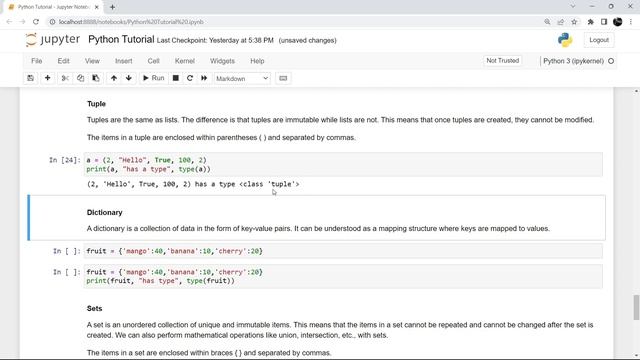Open the browser zoom magnifier icon
This screenshot has height=360, width=640.
547,22
